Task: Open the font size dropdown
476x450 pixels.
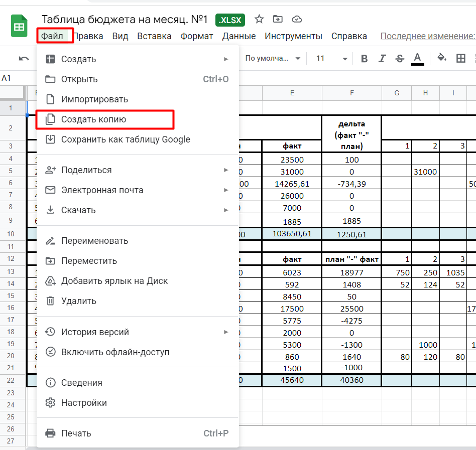Action: (331, 59)
